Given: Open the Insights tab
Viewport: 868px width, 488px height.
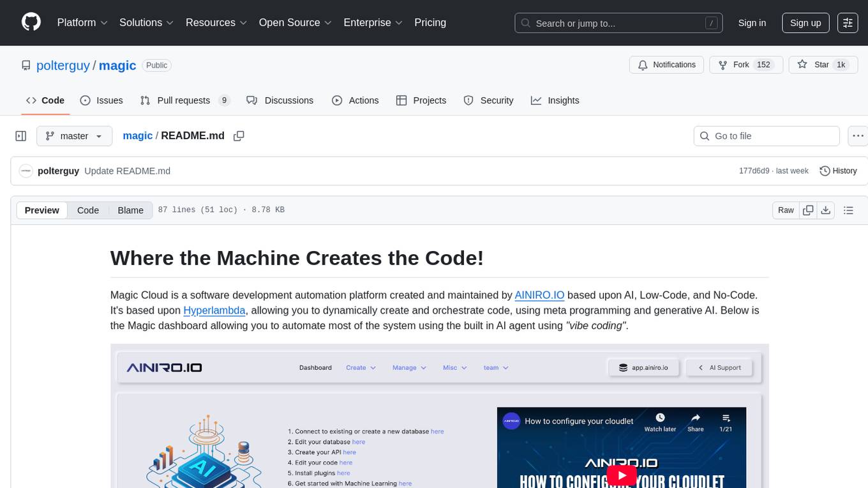Looking at the screenshot, I should click(555, 100).
